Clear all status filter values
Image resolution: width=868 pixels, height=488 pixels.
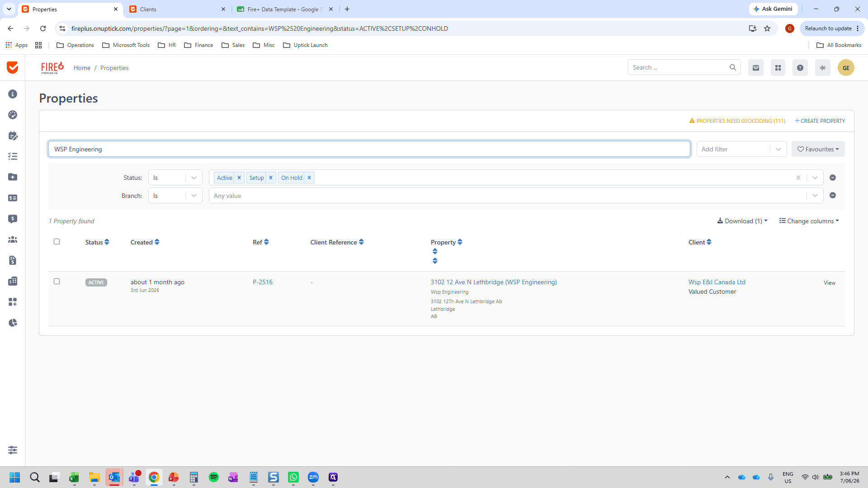(x=798, y=178)
